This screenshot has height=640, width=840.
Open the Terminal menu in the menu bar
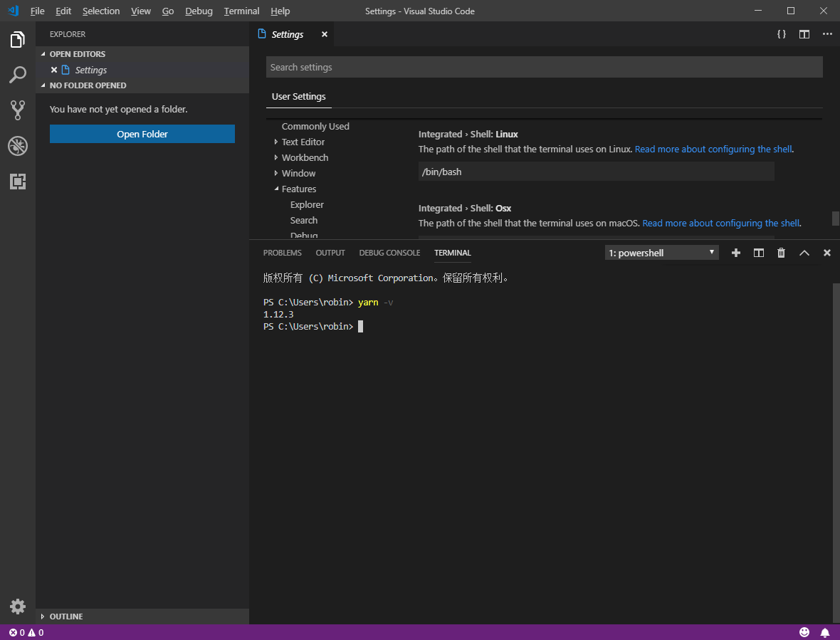[241, 11]
